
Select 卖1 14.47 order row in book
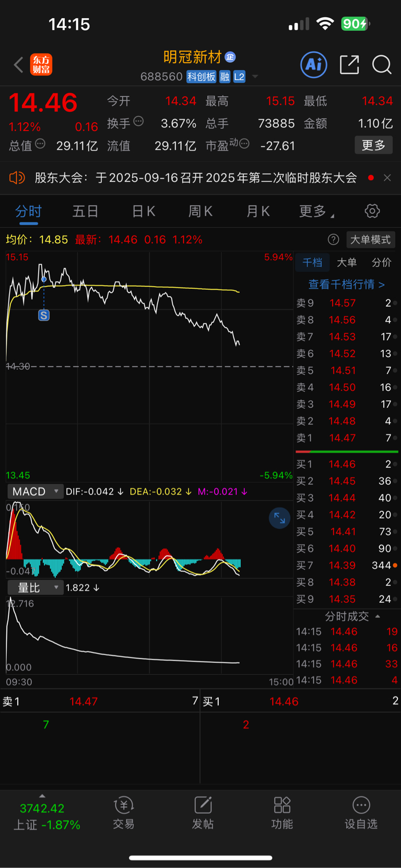point(346,438)
